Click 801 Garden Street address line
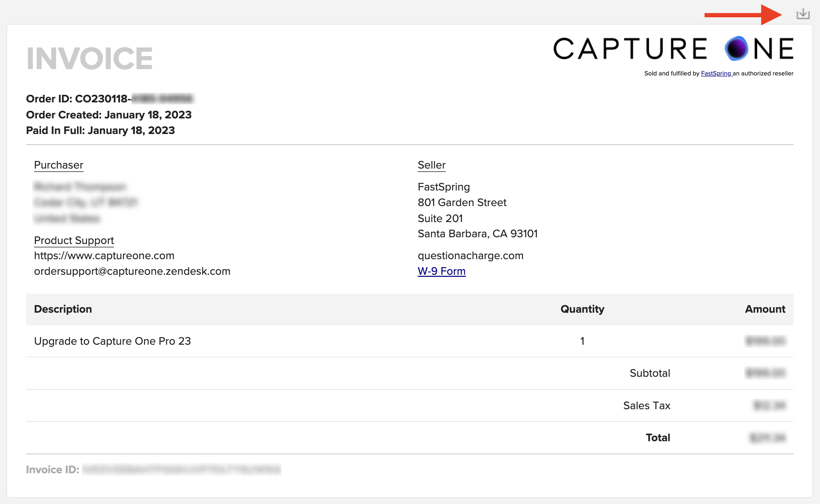The image size is (820, 504). pyautogui.click(x=462, y=202)
